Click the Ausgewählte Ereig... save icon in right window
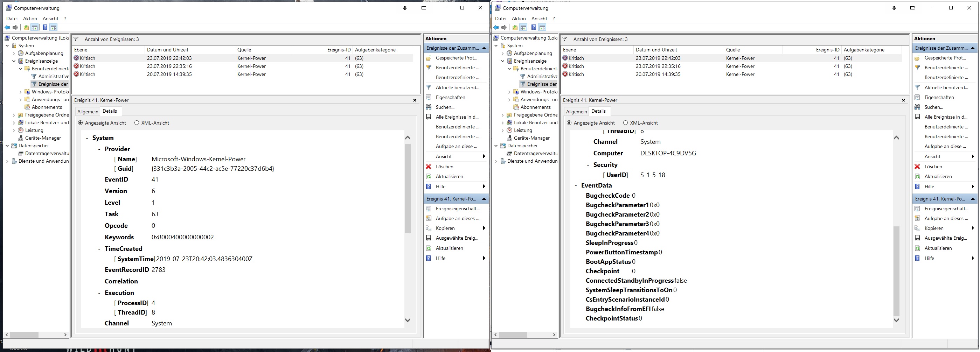Image resolution: width=980 pixels, height=352 pixels. (917, 238)
